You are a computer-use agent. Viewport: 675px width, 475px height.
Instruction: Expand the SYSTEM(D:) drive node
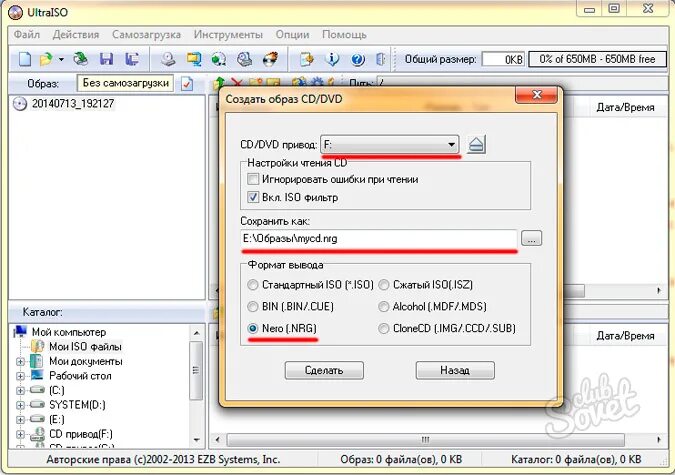coord(20,405)
